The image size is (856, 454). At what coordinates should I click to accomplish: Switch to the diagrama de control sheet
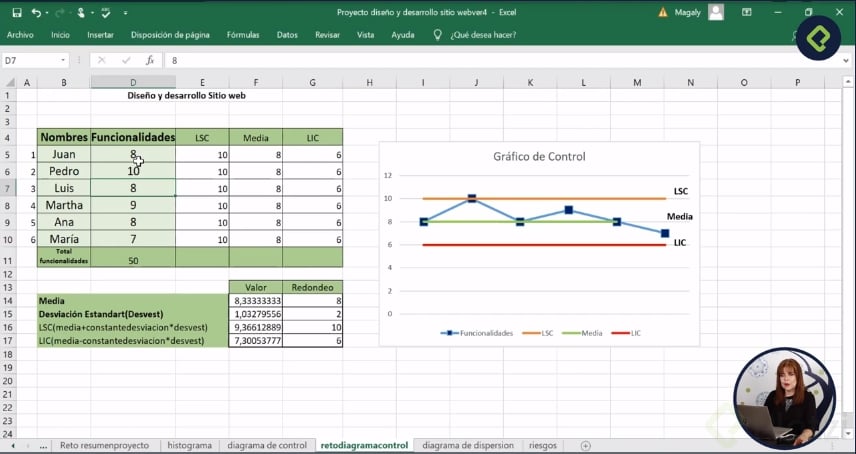[x=268, y=445]
